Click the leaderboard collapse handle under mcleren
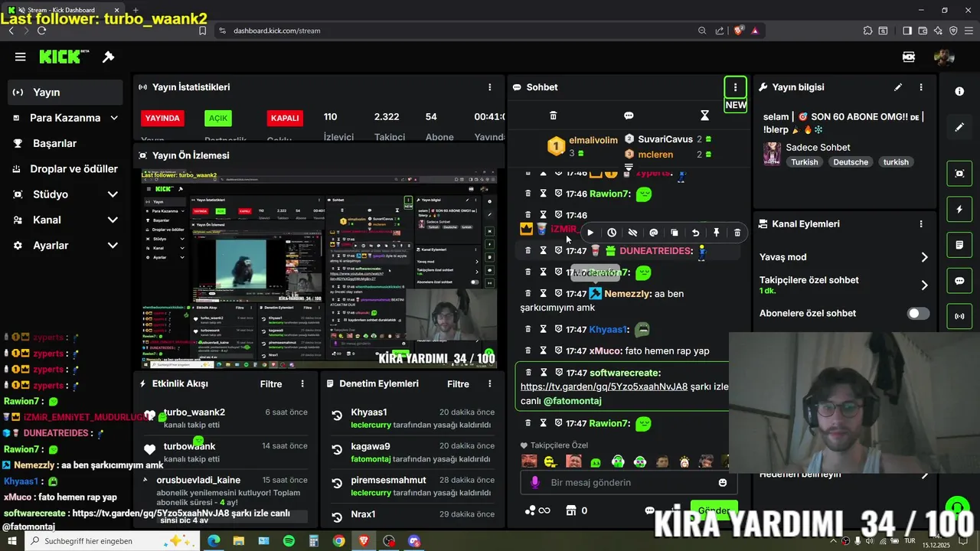The image size is (980, 551). [629, 166]
